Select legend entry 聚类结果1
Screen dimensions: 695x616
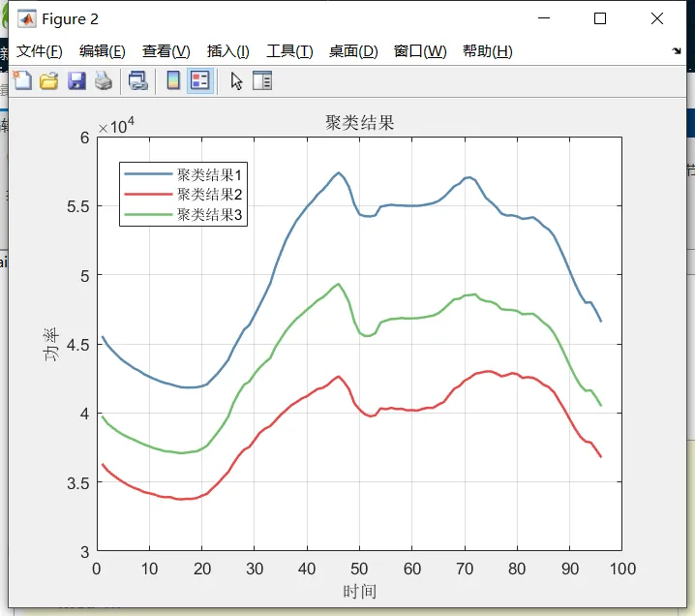click(x=209, y=174)
